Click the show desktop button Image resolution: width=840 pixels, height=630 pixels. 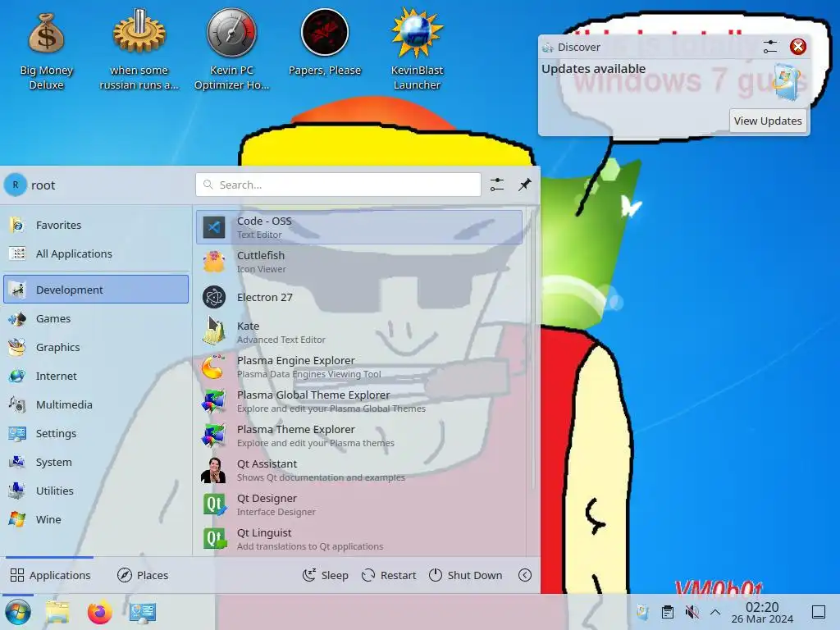point(819,612)
